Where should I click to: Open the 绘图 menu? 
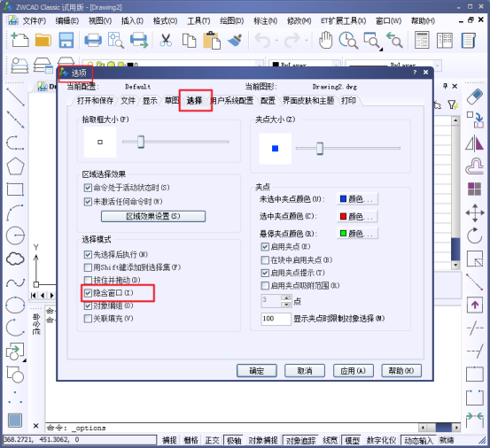click(231, 21)
